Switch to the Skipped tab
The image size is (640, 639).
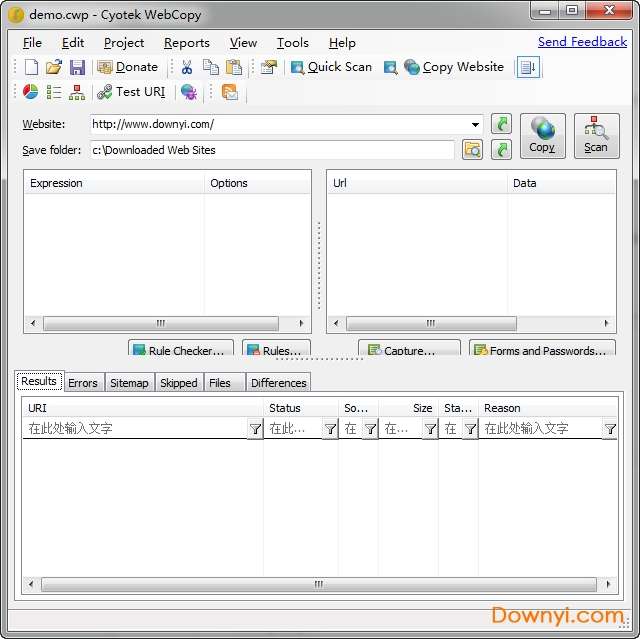click(x=179, y=383)
